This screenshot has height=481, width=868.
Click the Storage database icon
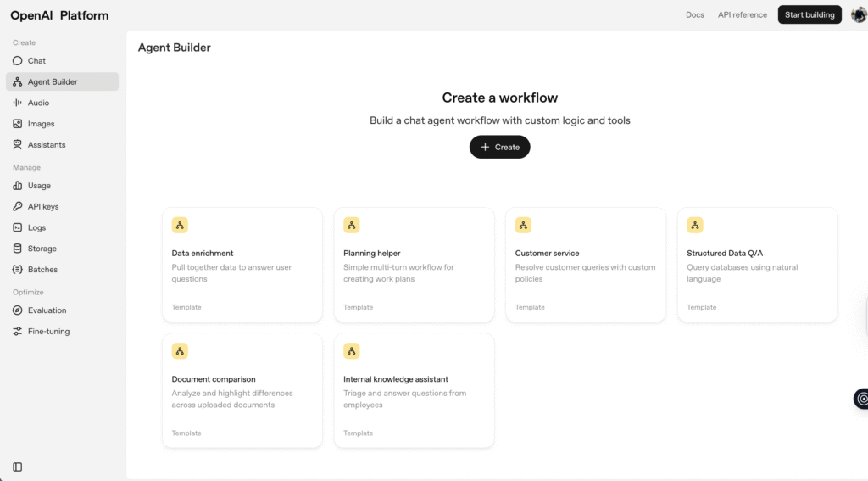click(18, 249)
